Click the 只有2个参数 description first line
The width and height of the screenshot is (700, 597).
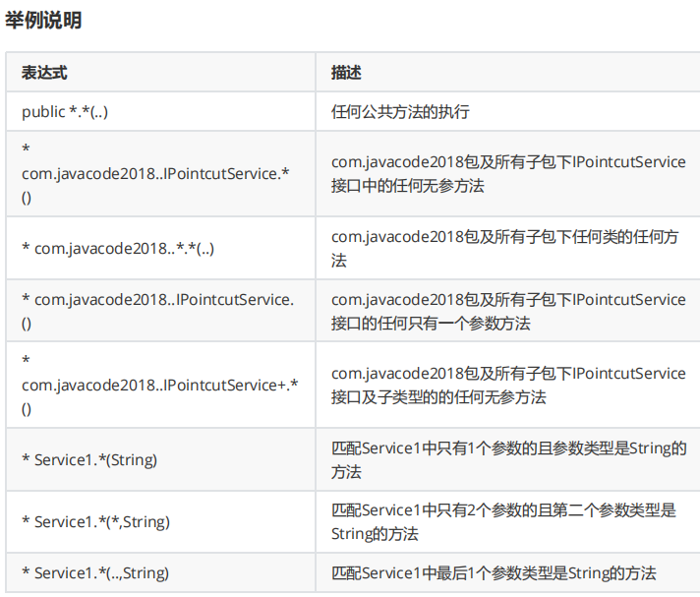click(503, 510)
